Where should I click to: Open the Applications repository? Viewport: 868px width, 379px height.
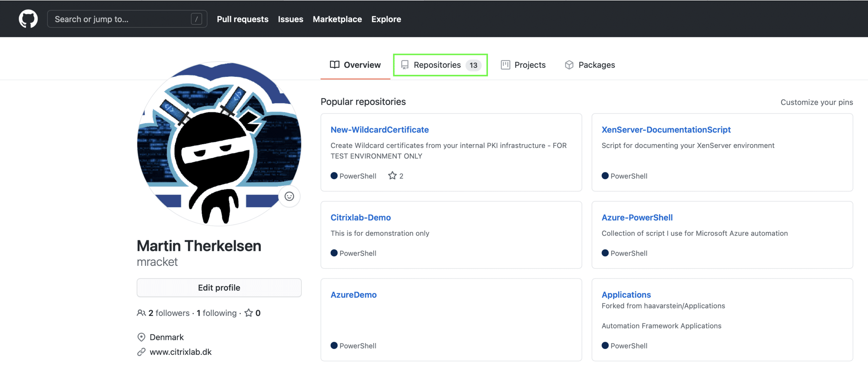coord(626,295)
